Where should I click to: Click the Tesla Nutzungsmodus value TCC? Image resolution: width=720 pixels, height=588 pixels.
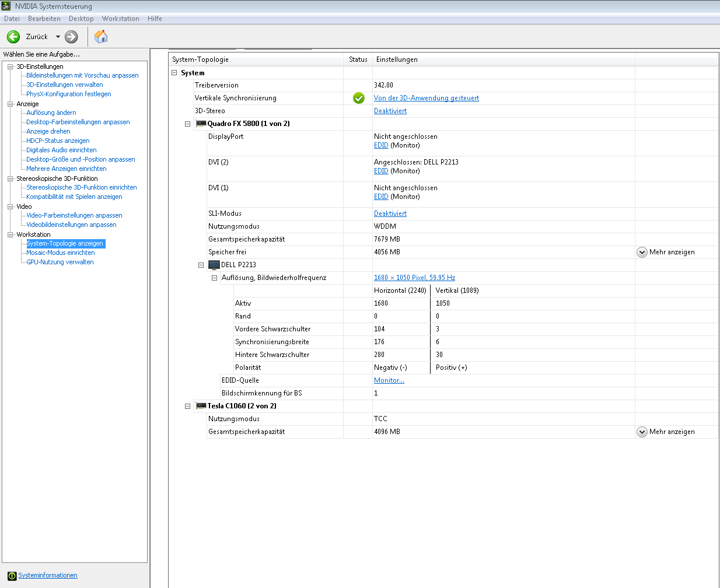tap(380, 419)
